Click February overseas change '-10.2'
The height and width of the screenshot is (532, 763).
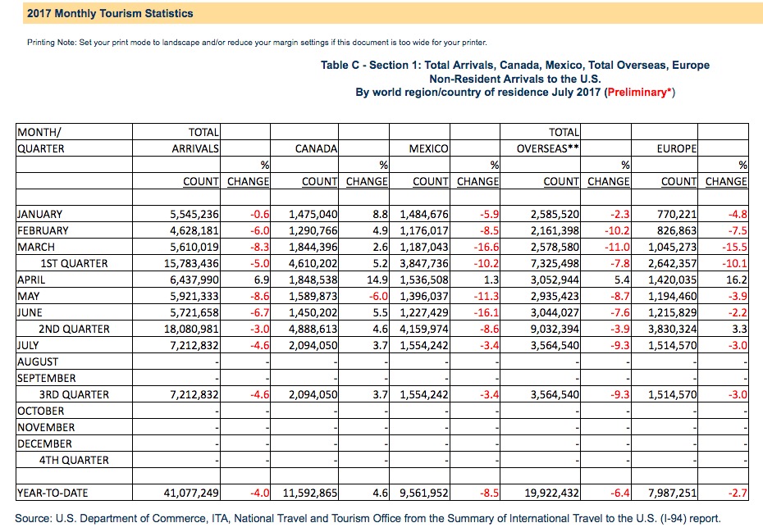point(617,230)
